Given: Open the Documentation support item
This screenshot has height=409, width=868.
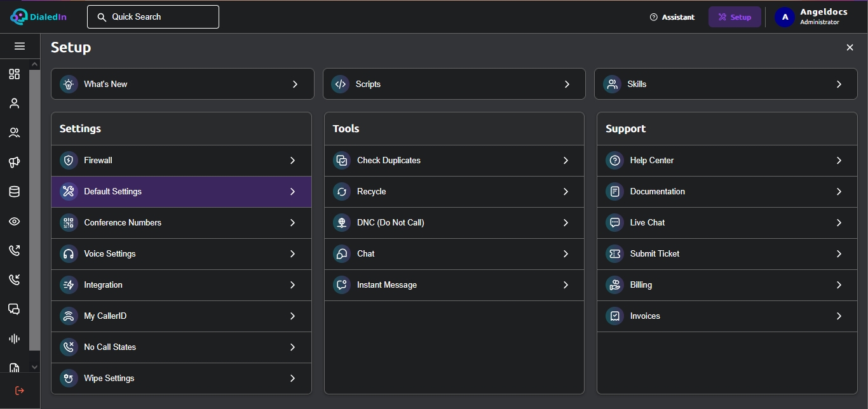Looking at the screenshot, I should (727, 192).
